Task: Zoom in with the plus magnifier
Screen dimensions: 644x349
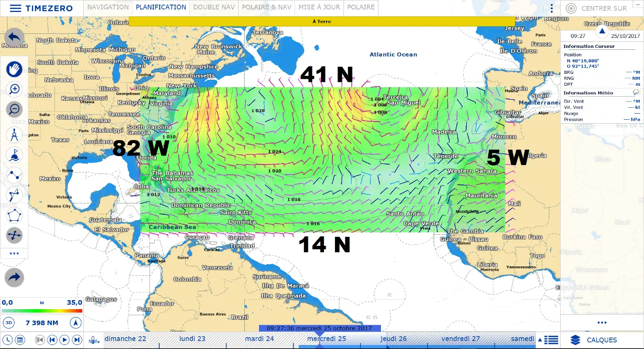Action: [14, 89]
